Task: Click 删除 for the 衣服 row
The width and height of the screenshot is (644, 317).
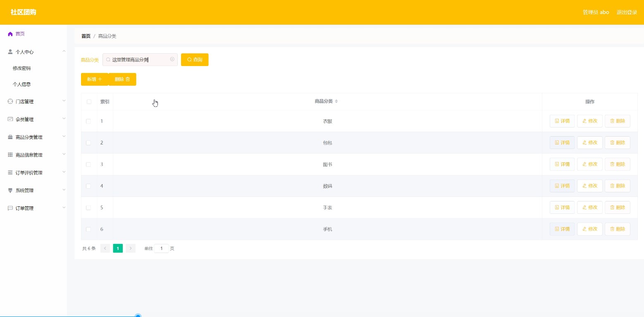Action: [x=618, y=121]
